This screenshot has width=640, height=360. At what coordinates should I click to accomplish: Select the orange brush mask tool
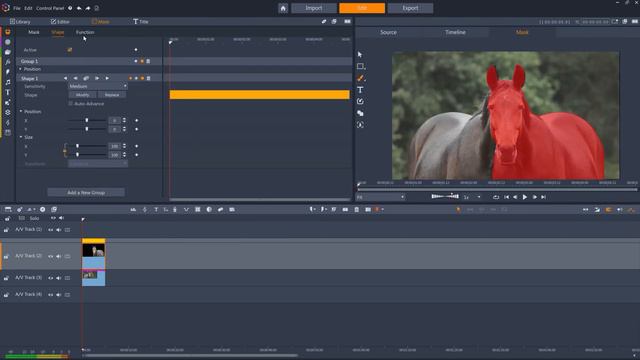point(360,78)
